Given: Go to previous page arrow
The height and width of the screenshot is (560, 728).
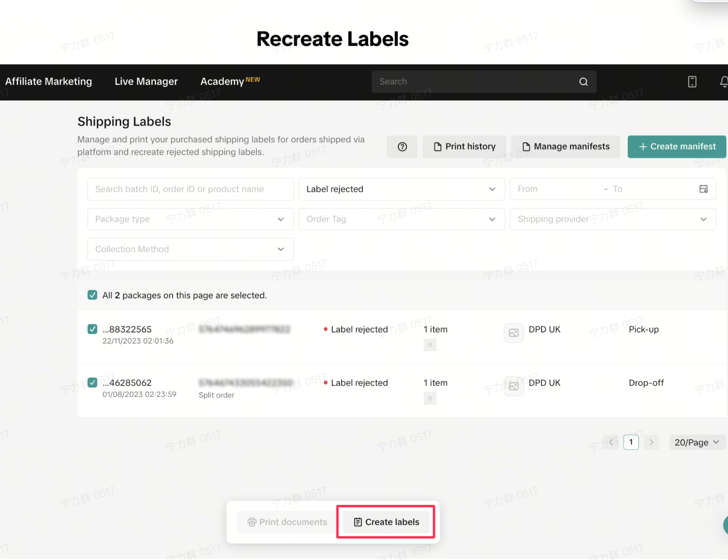Looking at the screenshot, I should pyautogui.click(x=611, y=442).
